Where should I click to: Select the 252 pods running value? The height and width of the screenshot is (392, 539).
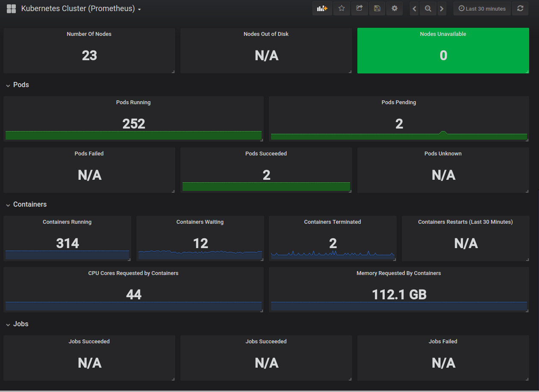(x=134, y=124)
